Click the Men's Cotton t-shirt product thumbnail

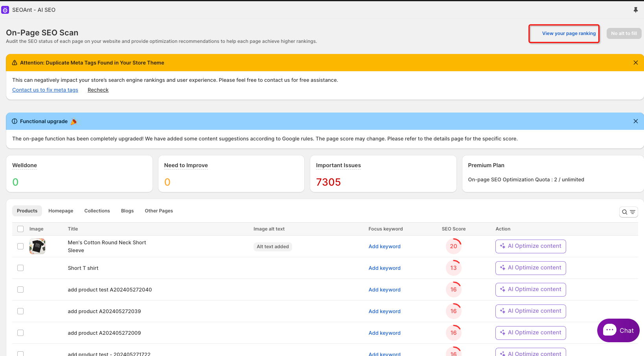(x=37, y=246)
